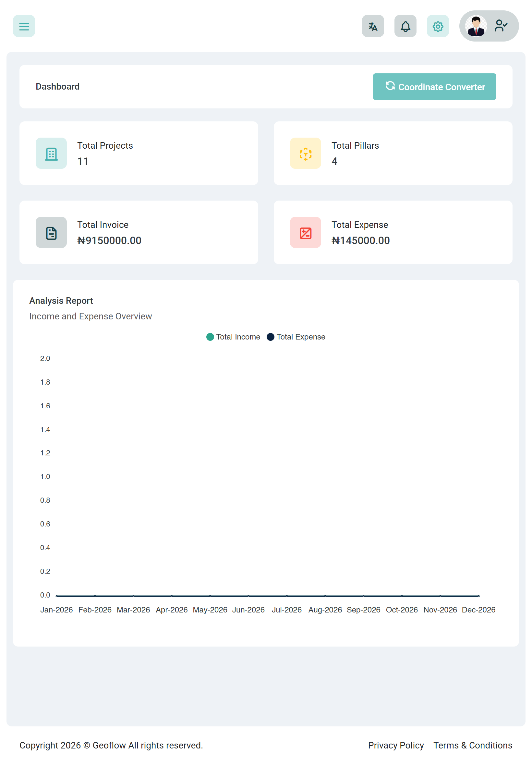Click the Total Expense red icon

(305, 232)
